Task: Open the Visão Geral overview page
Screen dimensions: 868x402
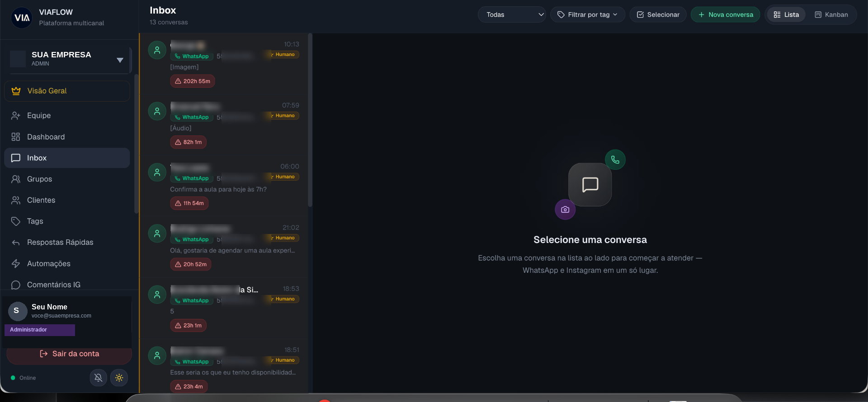Action: pyautogui.click(x=67, y=91)
